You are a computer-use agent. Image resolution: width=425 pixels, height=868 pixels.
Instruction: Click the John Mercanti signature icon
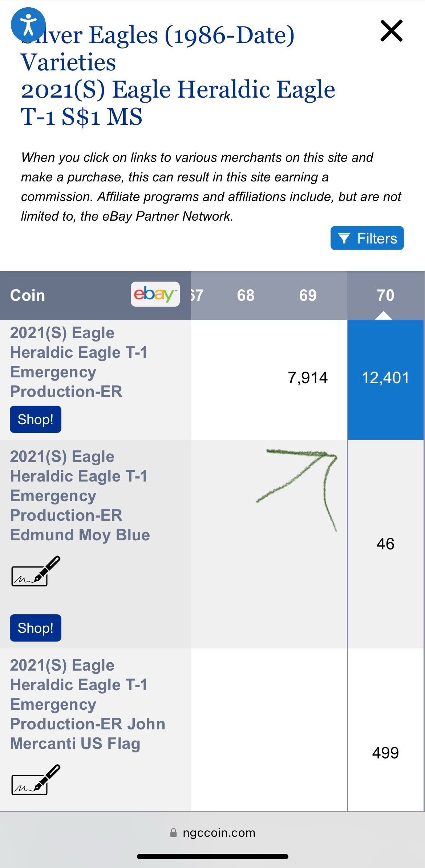36,780
